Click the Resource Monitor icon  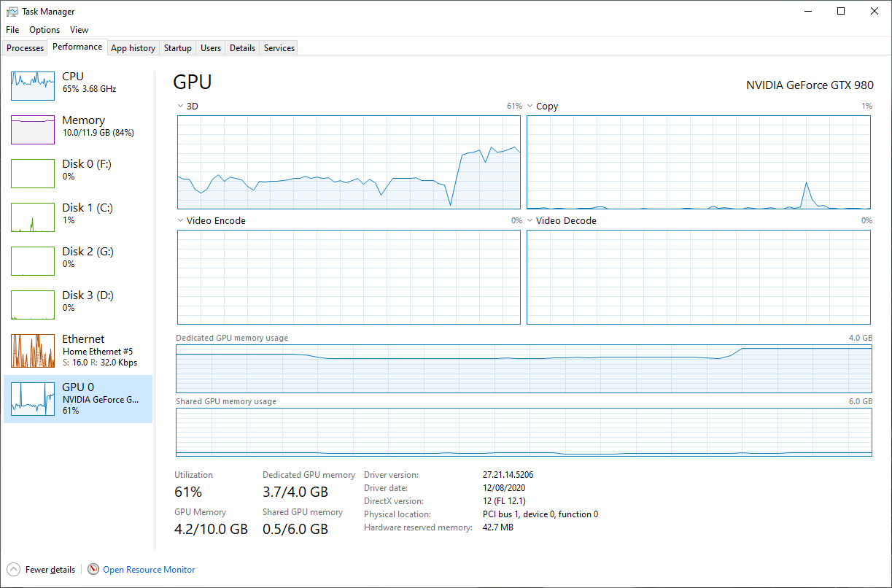pos(93,570)
